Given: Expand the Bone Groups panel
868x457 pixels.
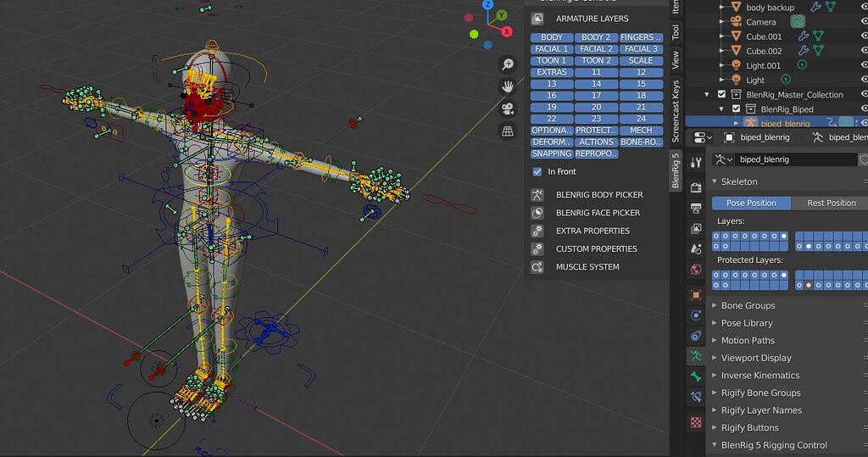Looking at the screenshot, I should coord(715,305).
